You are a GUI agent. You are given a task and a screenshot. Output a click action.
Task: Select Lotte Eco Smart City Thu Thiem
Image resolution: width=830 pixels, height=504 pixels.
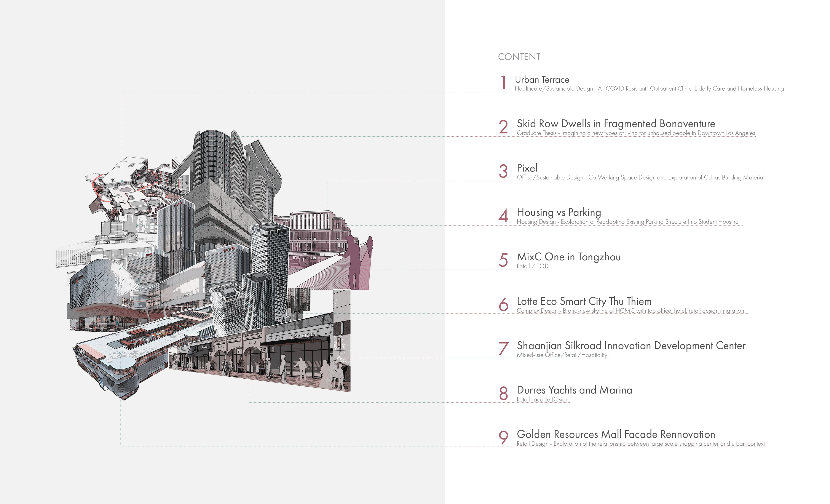coord(584,301)
